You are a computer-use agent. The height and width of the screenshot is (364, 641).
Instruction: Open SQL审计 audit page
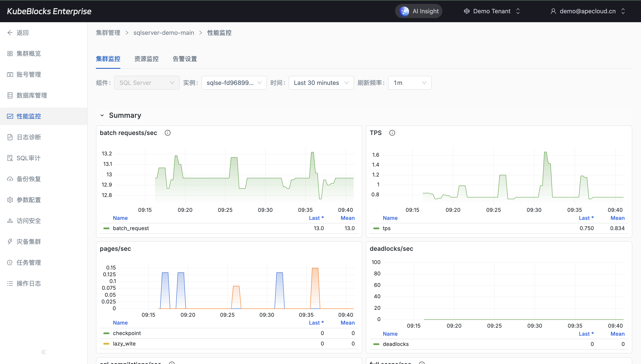pos(28,158)
